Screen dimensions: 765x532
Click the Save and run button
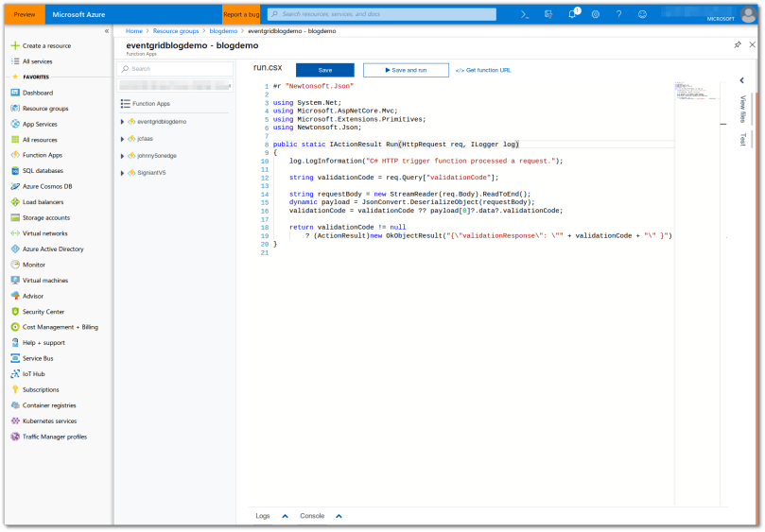pos(406,70)
